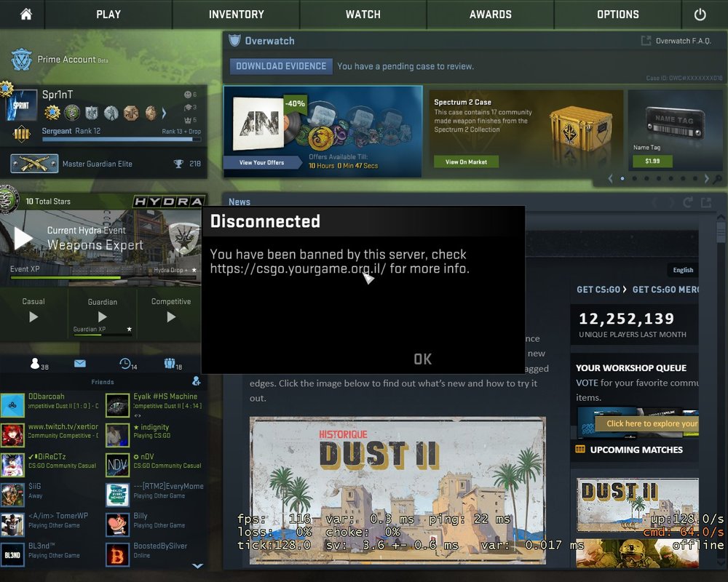
Task: Open the lobbies group icon
Action: click(170, 364)
